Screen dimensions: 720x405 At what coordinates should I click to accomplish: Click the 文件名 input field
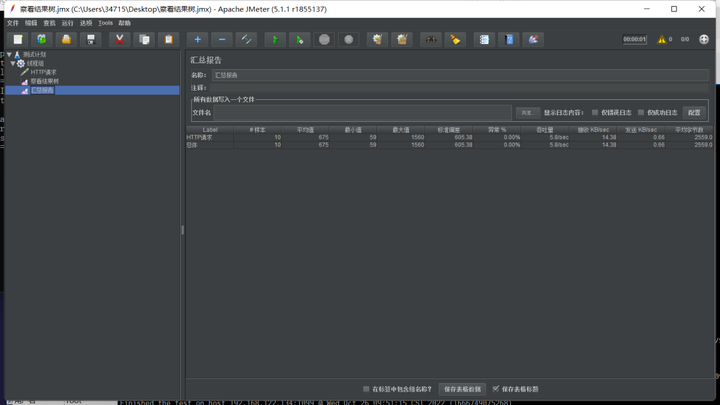click(x=362, y=112)
